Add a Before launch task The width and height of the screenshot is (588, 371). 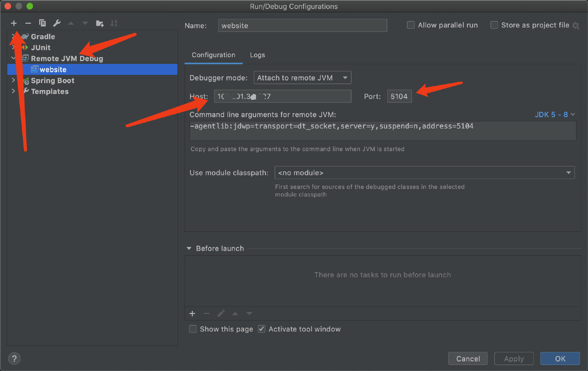click(192, 313)
